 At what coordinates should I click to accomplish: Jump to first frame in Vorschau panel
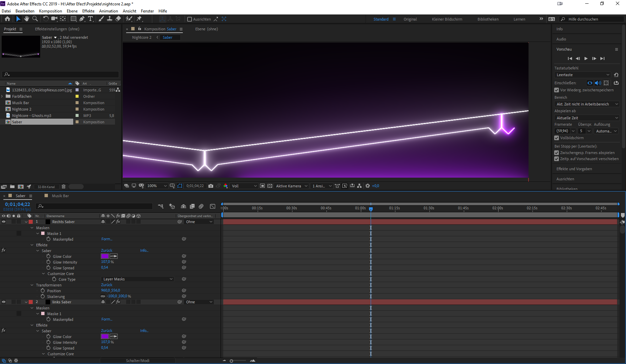(x=570, y=59)
